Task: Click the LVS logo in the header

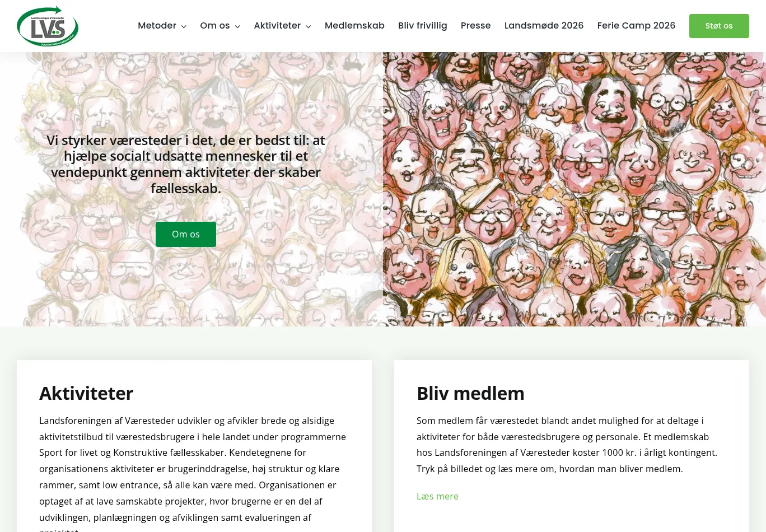Action: pyautogui.click(x=48, y=26)
